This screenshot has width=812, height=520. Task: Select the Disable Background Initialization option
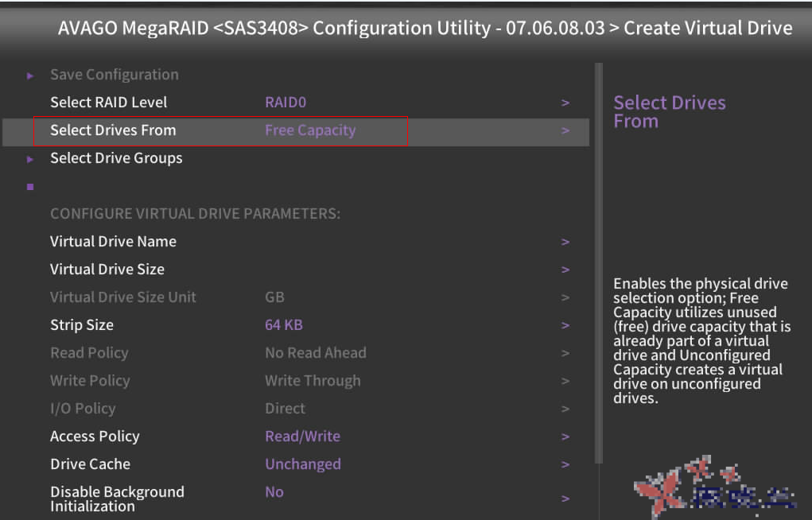117,499
